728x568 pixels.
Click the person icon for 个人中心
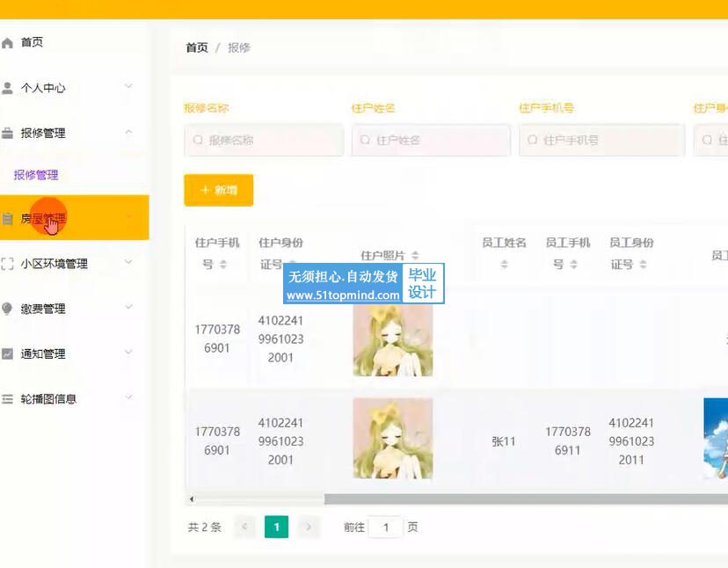[7, 88]
